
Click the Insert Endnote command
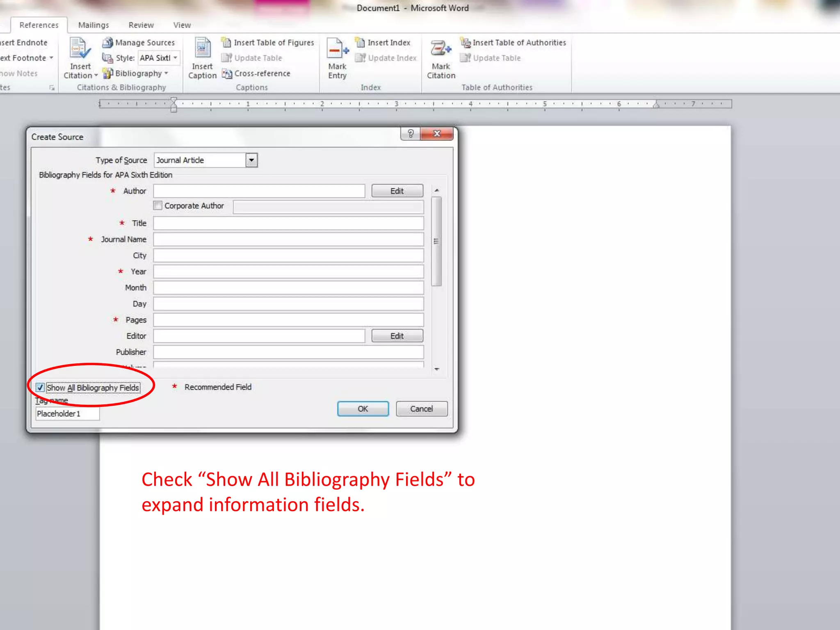24,42
